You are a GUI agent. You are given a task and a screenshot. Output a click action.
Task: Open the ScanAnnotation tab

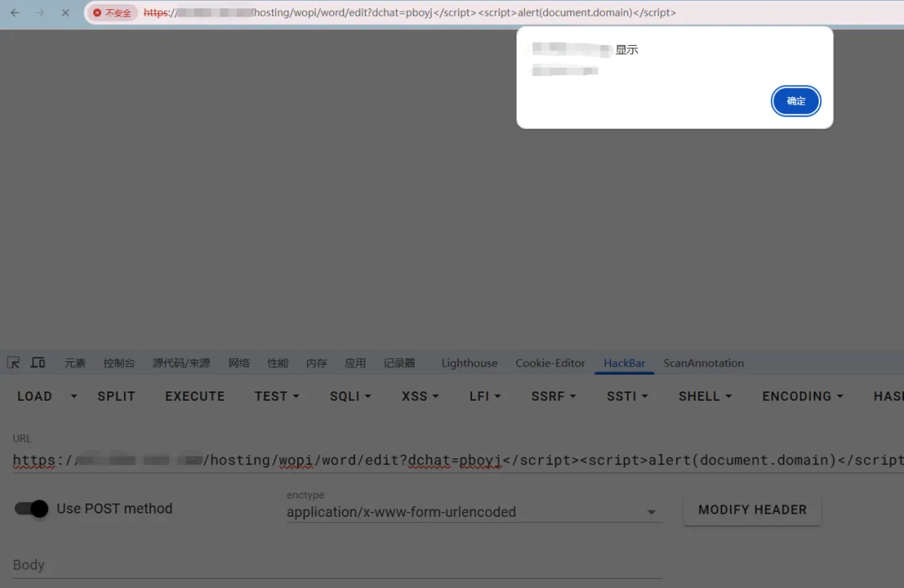[x=703, y=363]
